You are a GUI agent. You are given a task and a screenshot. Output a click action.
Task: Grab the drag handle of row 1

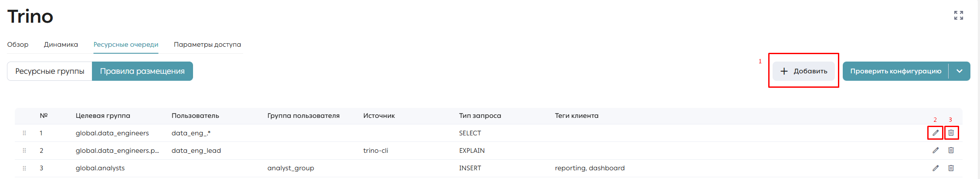[x=24, y=133]
